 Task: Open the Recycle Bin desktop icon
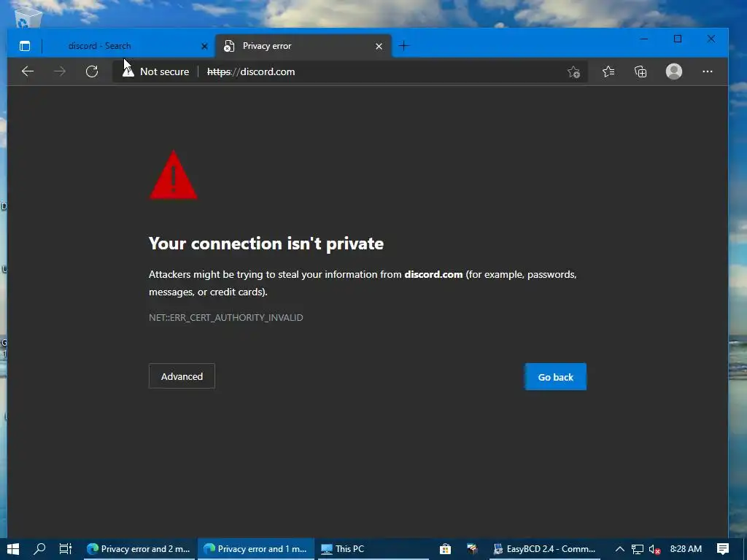(28, 18)
